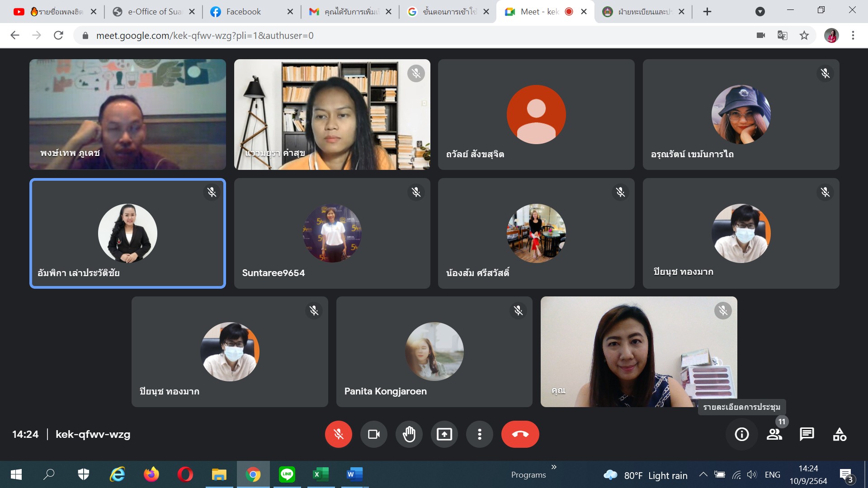Click the raise hand button
868x488 pixels.
409,434
